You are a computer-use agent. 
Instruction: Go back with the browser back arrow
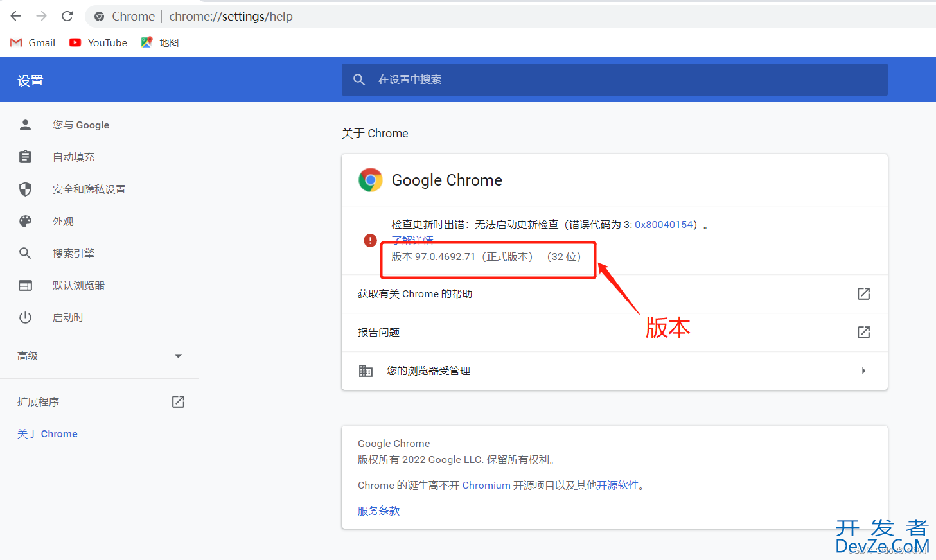click(x=16, y=16)
